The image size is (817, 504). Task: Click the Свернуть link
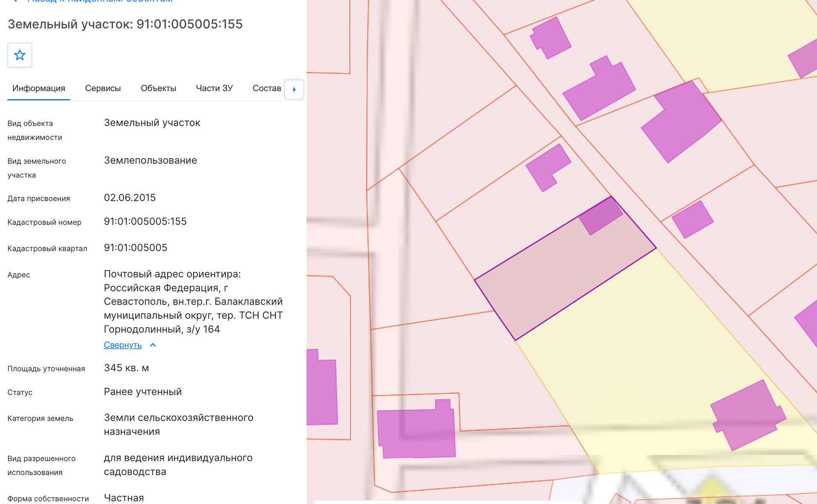123,345
